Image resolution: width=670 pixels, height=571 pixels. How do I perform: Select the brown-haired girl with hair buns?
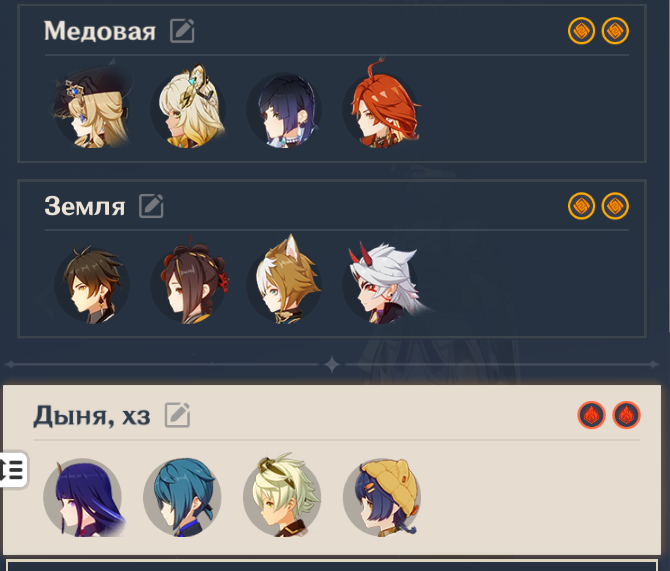[189, 282]
